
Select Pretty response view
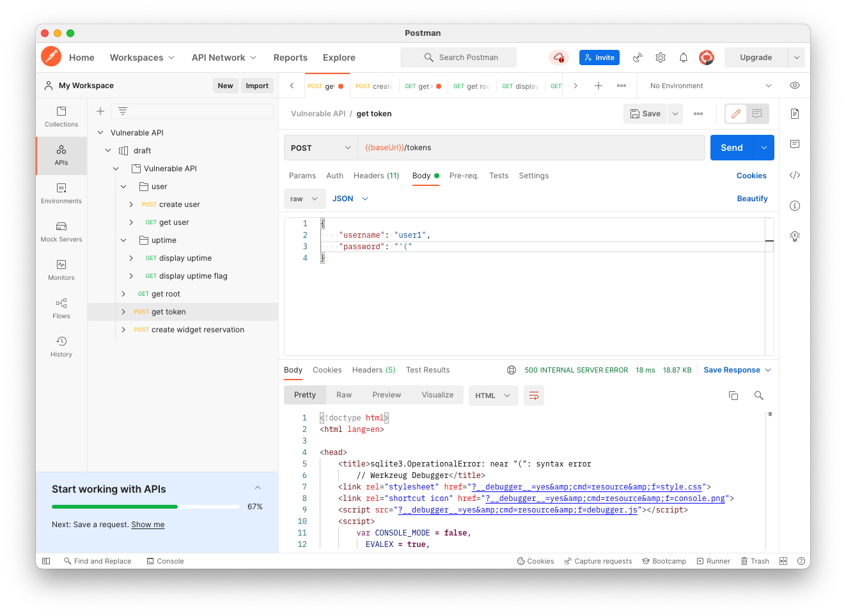coord(305,395)
